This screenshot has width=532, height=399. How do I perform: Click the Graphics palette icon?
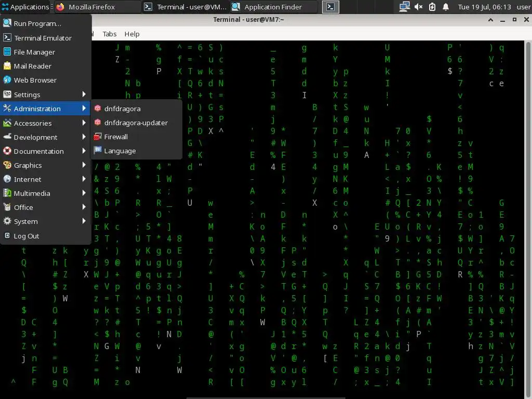click(x=7, y=165)
